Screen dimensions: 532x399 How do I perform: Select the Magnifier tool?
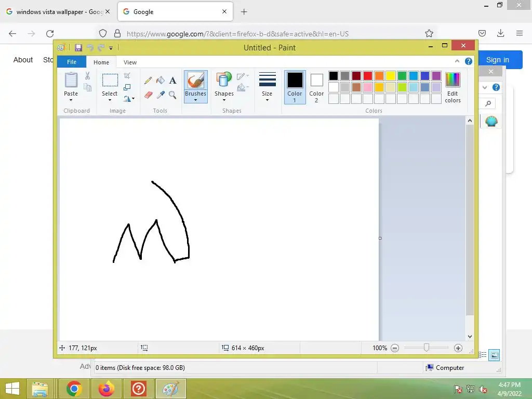172,95
